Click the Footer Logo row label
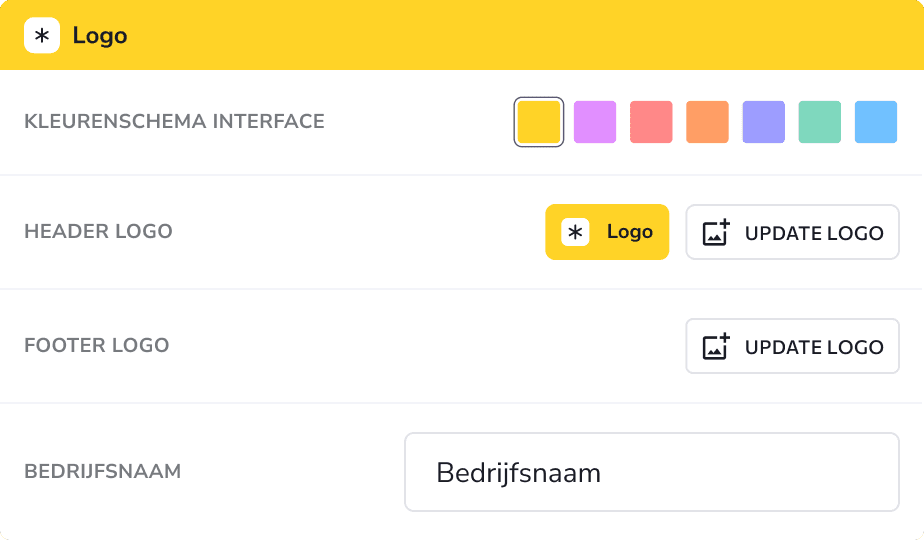The height and width of the screenshot is (540, 924). click(97, 345)
